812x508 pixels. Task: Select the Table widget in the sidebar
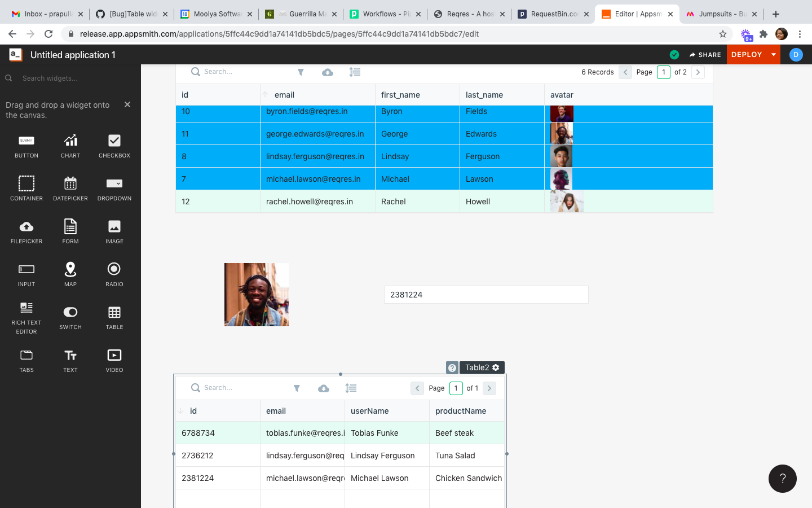click(x=114, y=318)
